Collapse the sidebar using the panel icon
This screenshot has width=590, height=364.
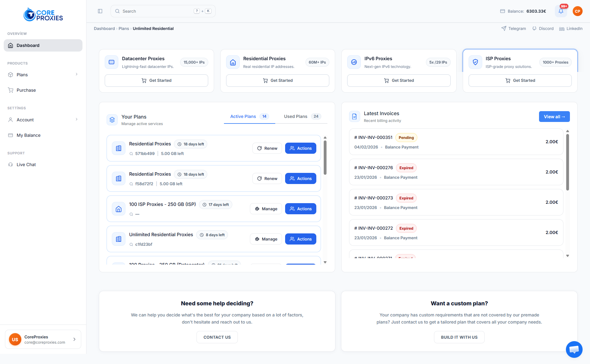(x=100, y=11)
